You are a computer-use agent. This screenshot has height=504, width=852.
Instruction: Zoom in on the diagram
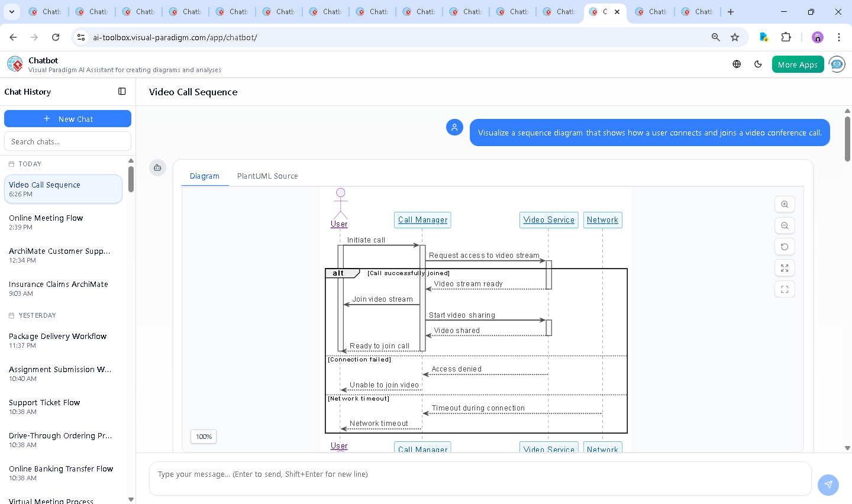pos(785,204)
